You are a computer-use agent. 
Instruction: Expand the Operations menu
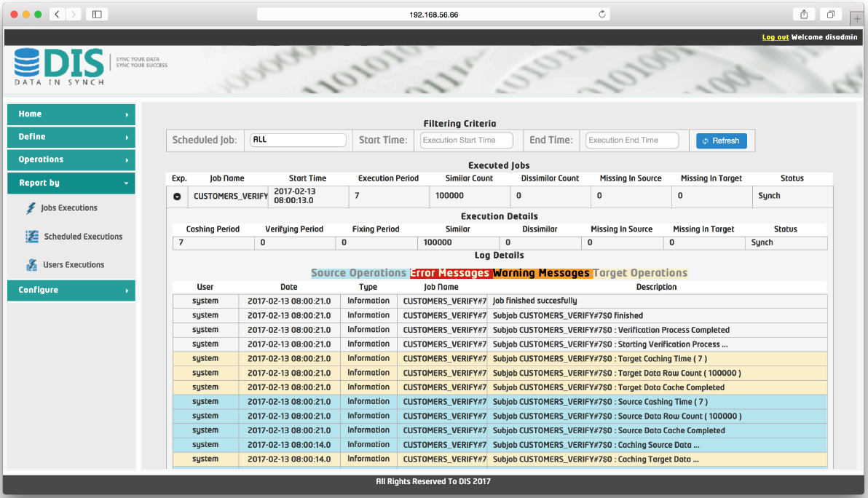[x=71, y=160]
